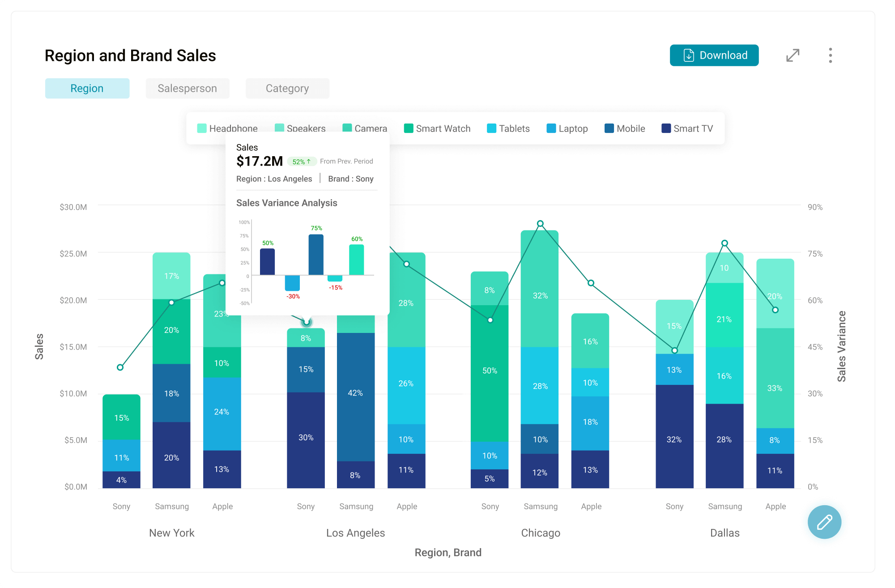The image size is (895, 588).
Task: Click the Smart Watch legend label
Action: pos(443,128)
